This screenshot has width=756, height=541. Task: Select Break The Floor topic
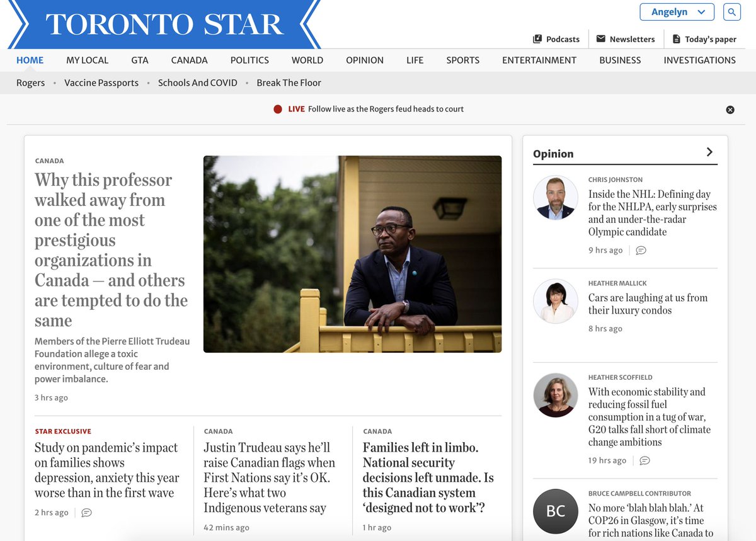click(x=289, y=83)
